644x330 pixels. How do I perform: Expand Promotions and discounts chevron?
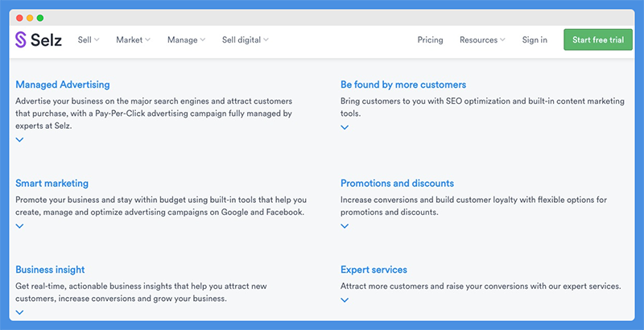tap(345, 226)
